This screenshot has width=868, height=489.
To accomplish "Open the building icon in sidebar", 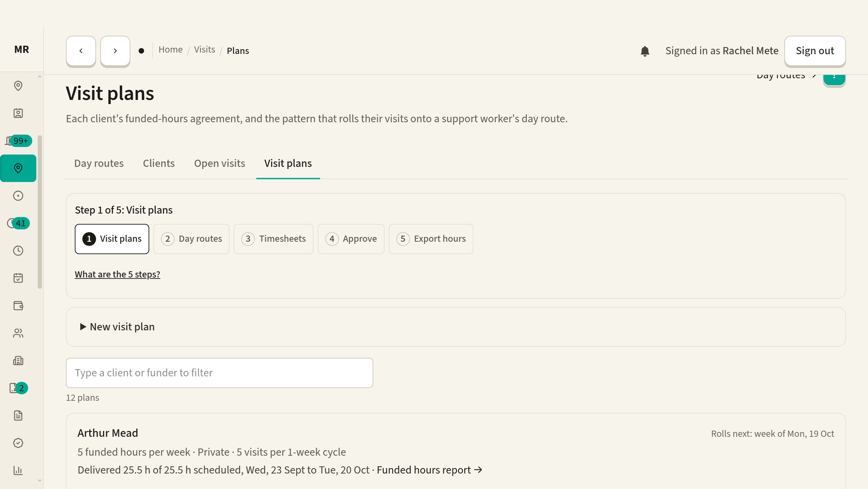I will pos(18,361).
